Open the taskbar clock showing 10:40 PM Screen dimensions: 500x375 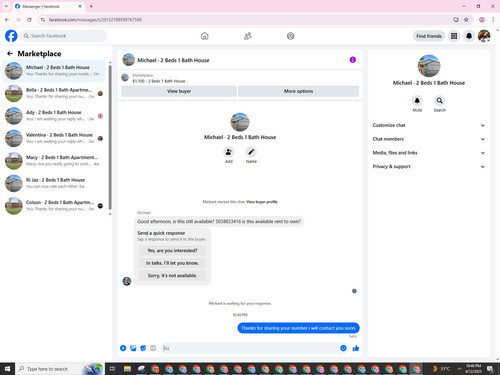click(x=473, y=369)
